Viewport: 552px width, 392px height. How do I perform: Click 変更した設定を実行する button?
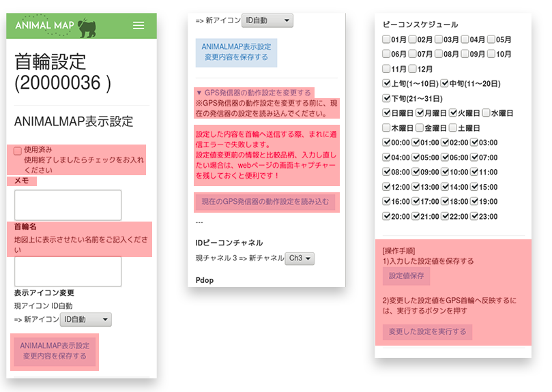point(427,331)
